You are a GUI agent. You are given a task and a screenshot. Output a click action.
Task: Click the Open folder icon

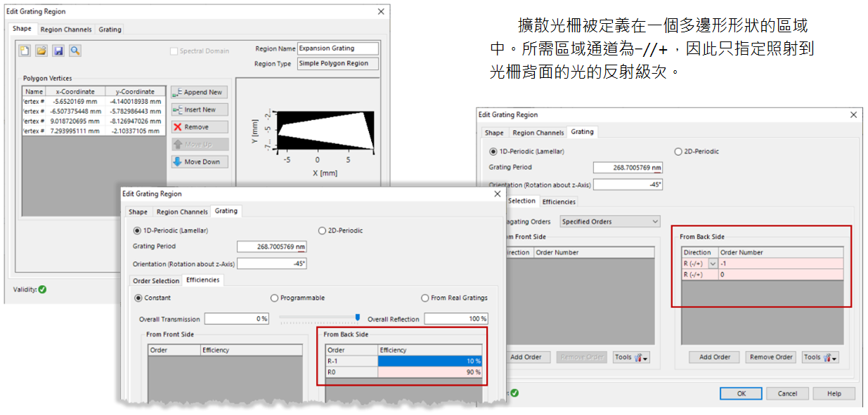[x=41, y=51]
